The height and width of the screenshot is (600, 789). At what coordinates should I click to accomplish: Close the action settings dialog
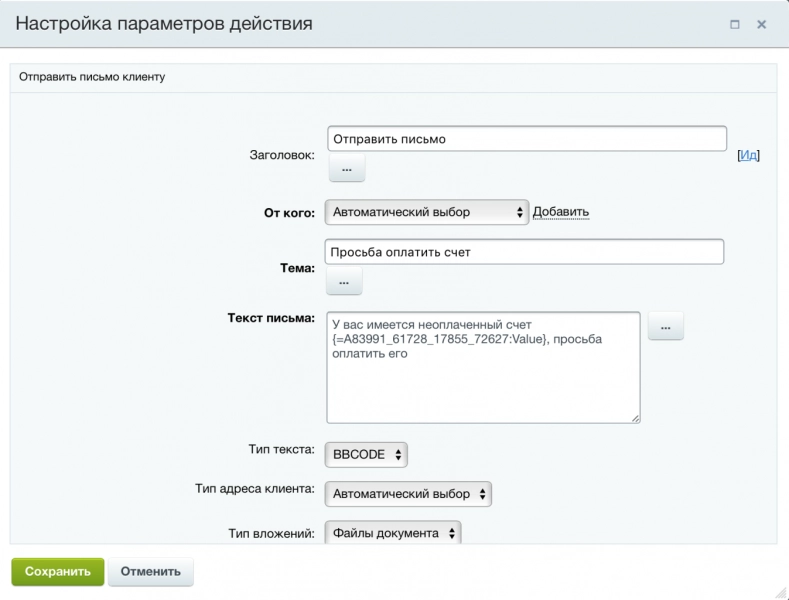point(762,24)
